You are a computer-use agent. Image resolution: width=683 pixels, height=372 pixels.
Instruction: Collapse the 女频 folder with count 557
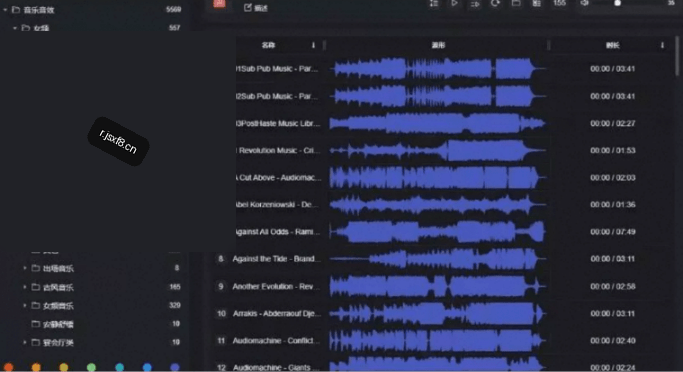(x=15, y=28)
